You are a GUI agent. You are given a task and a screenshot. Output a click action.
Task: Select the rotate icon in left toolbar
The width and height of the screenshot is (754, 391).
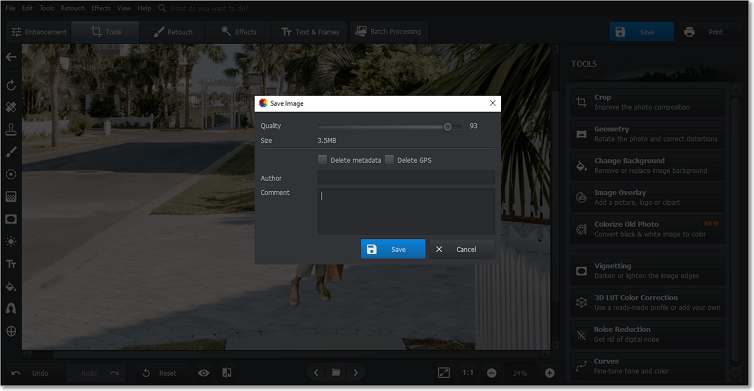[11, 86]
